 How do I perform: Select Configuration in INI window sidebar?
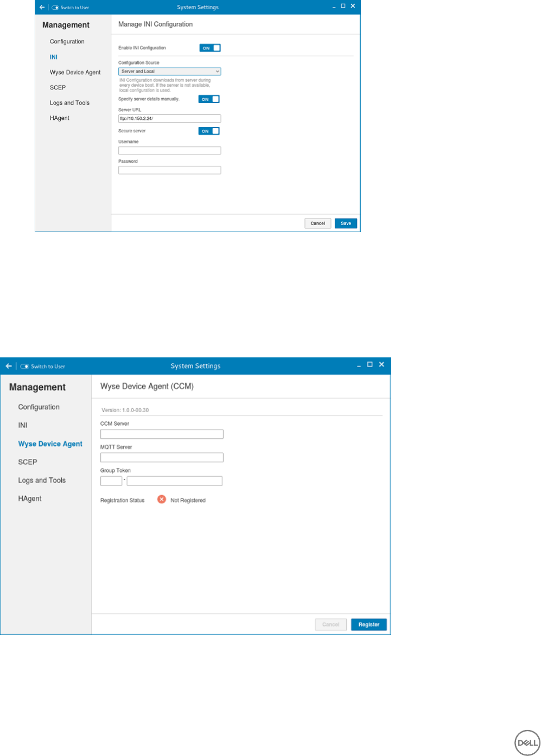coord(67,42)
